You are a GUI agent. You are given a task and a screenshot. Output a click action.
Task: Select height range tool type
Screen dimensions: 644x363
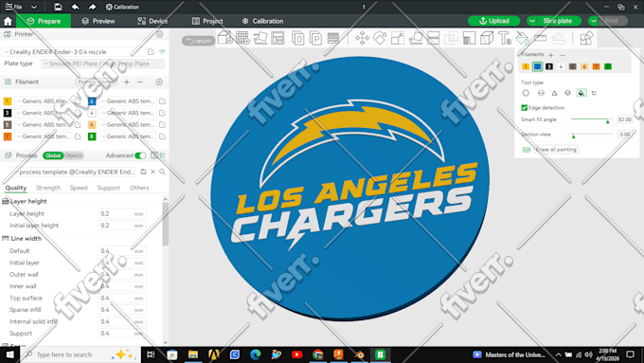567,93
